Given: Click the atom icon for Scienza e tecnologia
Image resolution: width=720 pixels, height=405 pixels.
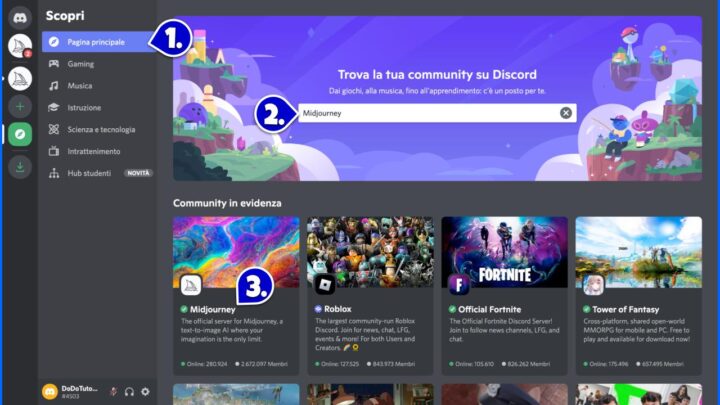Looking at the screenshot, I should [x=54, y=129].
